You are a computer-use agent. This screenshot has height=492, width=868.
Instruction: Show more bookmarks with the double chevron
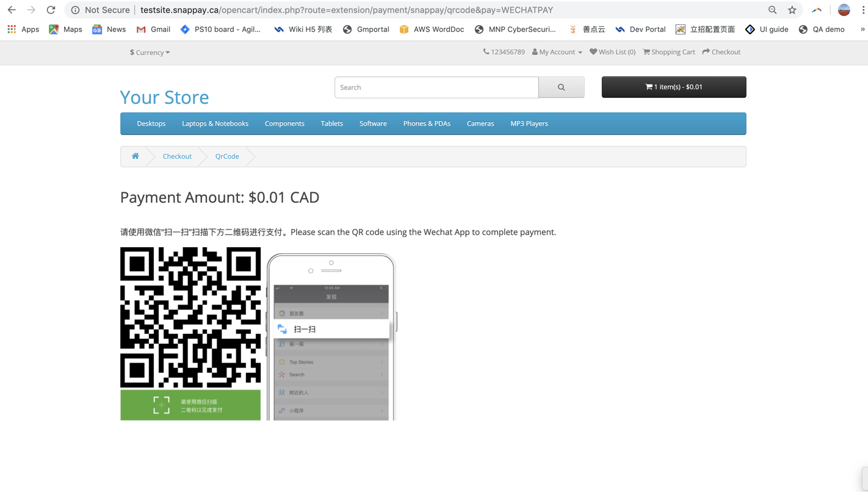[x=863, y=29]
